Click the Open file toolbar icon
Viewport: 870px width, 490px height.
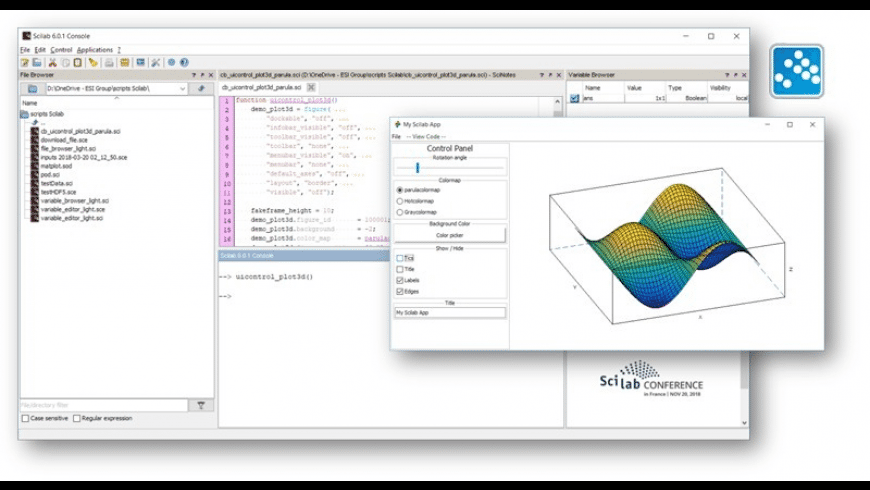[37, 63]
